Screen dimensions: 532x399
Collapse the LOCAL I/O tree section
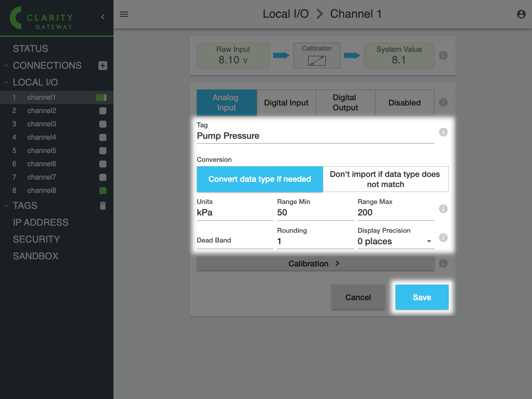(7, 82)
